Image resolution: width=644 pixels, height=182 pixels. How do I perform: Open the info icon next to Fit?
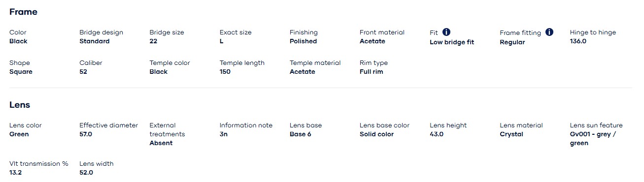pyautogui.click(x=446, y=32)
